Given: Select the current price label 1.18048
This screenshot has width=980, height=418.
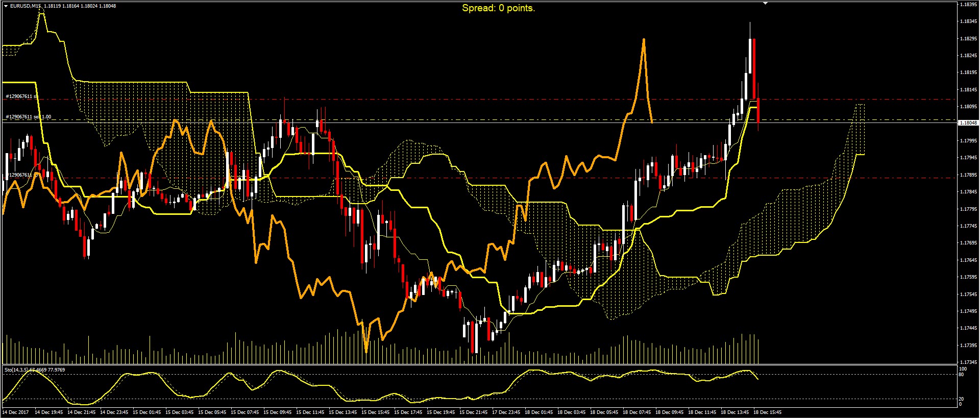Looking at the screenshot, I should click(x=968, y=123).
